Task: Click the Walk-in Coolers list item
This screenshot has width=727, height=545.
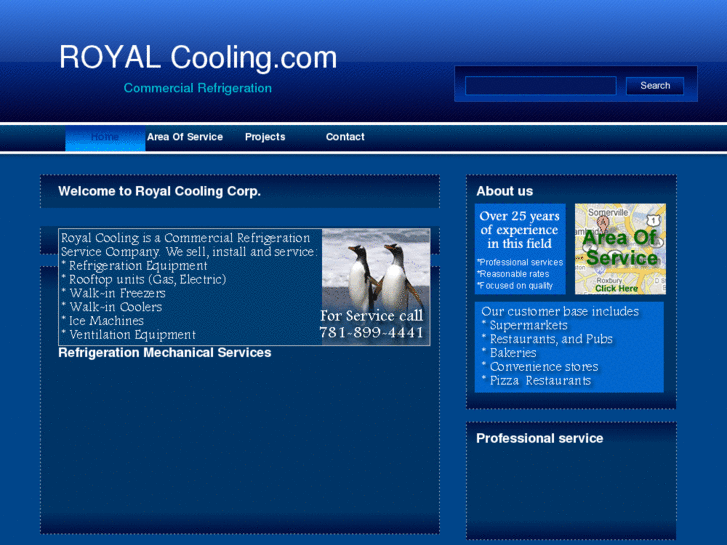Action: [x=111, y=307]
